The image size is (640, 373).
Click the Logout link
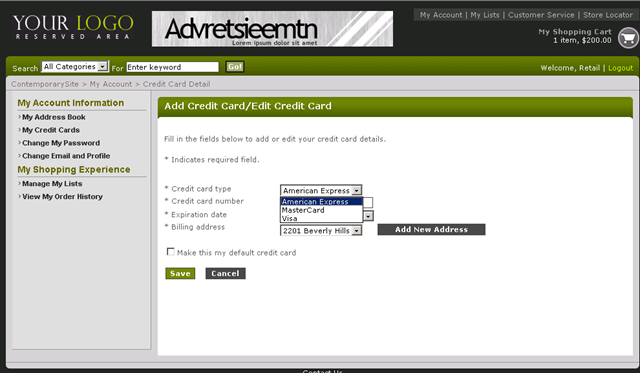coord(620,68)
